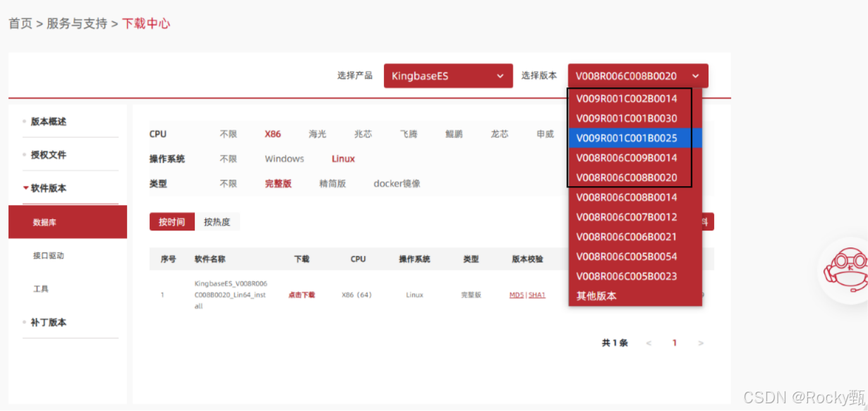Select page 1 in pagination
868x411 pixels.
pyautogui.click(x=675, y=343)
